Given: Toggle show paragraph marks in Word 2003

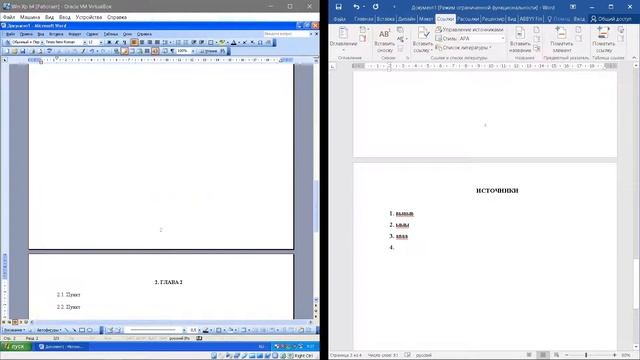Looking at the screenshot, I should (x=172, y=51).
